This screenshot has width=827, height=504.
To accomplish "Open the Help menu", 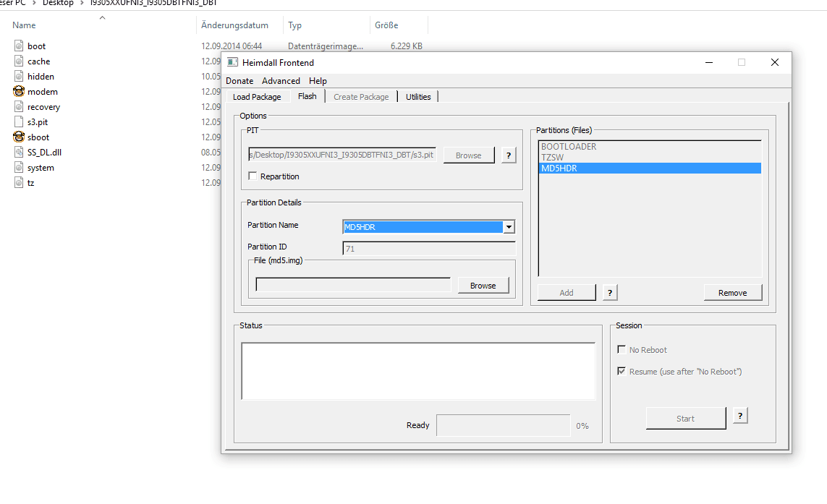I will 318,81.
